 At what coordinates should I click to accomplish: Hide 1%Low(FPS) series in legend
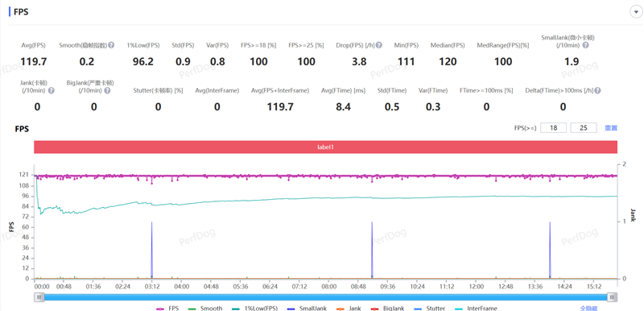[x=254, y=308]
